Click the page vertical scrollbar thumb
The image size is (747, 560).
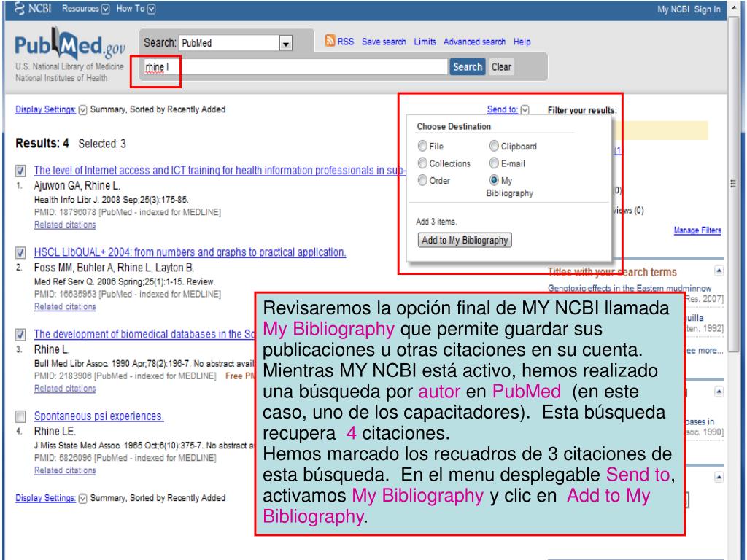(x=734, y=184)
